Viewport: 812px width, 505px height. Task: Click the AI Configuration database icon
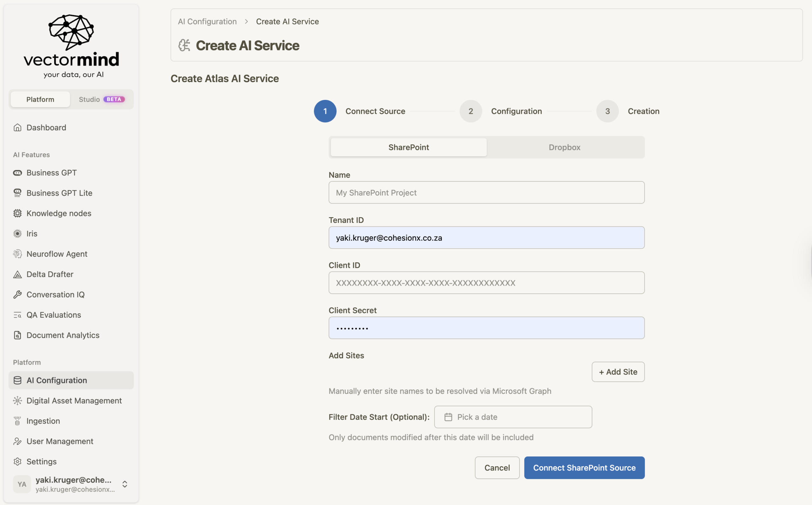[x=17, y=380]
